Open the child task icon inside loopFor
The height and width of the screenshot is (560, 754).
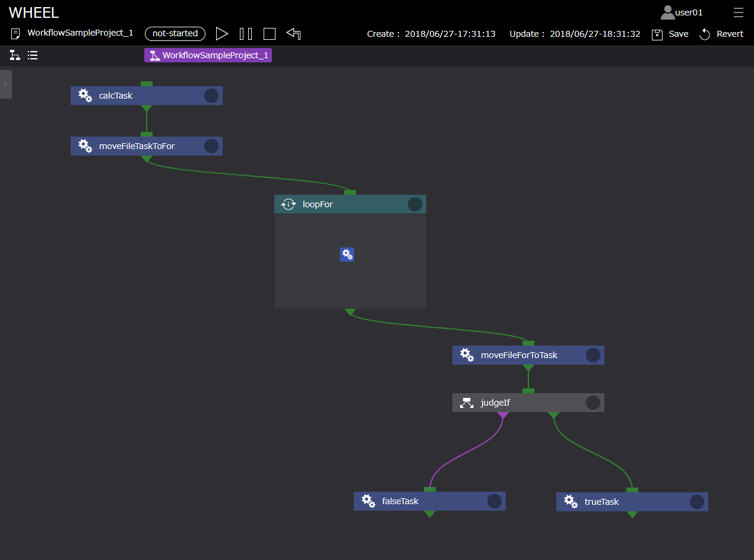(x=347, y=255)
